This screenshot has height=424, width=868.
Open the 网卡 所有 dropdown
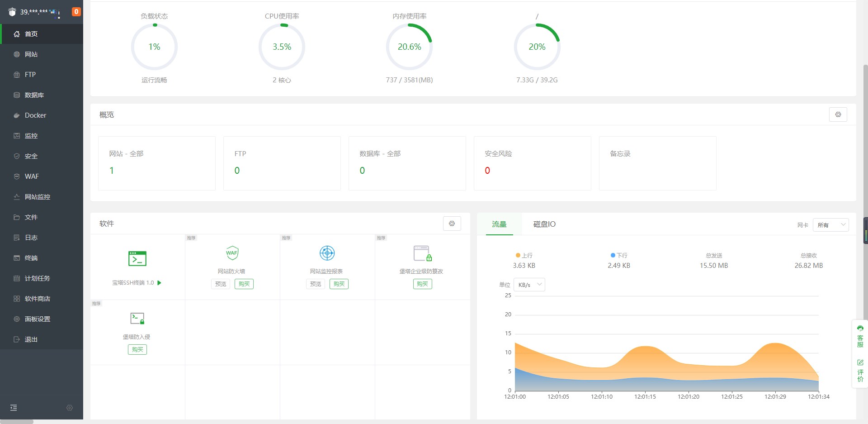[x=831, y=225]
